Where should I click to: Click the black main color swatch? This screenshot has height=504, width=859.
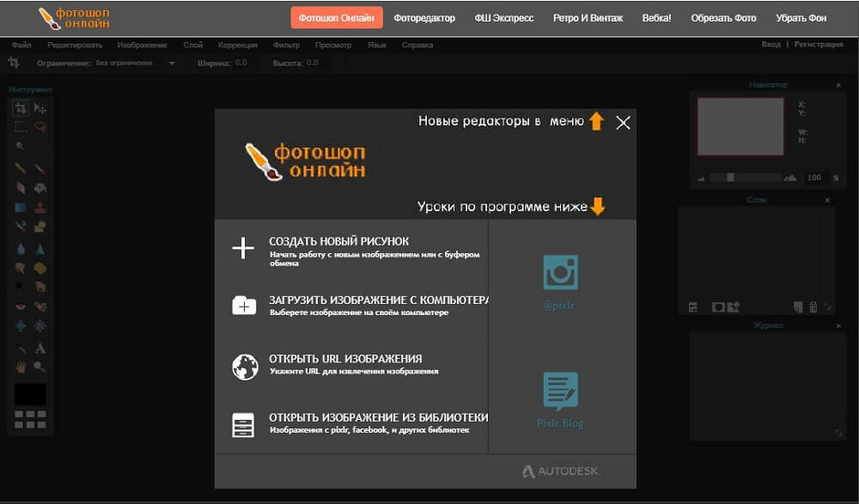click(x=30, y=394)
